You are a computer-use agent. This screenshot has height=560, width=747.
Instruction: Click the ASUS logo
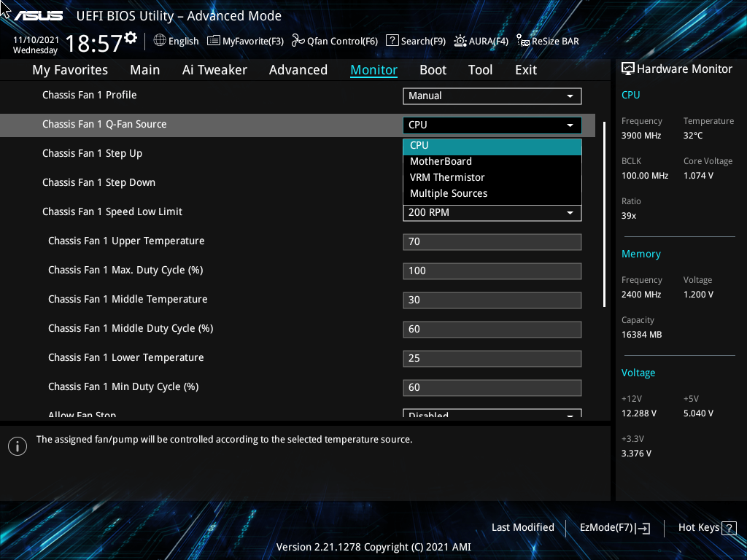(39, 16)
